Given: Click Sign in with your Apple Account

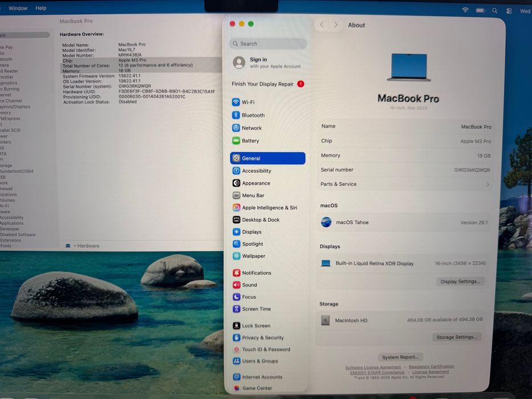Looking at the screenshot, I should [x=268, y=63].
